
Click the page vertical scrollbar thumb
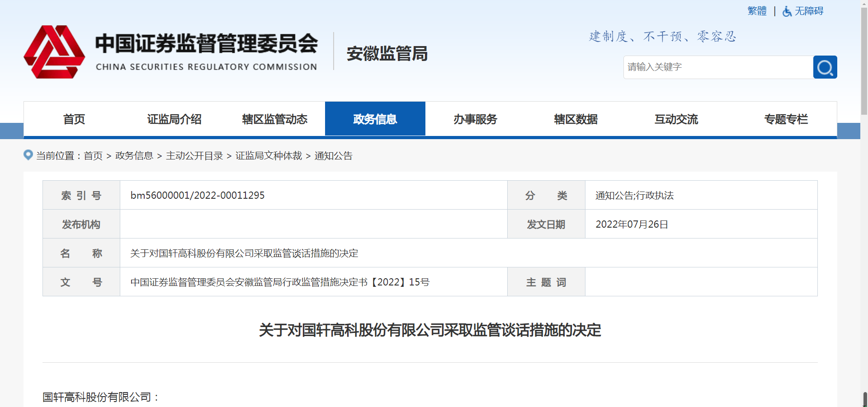pyautogui.click(x=864, y=61)
